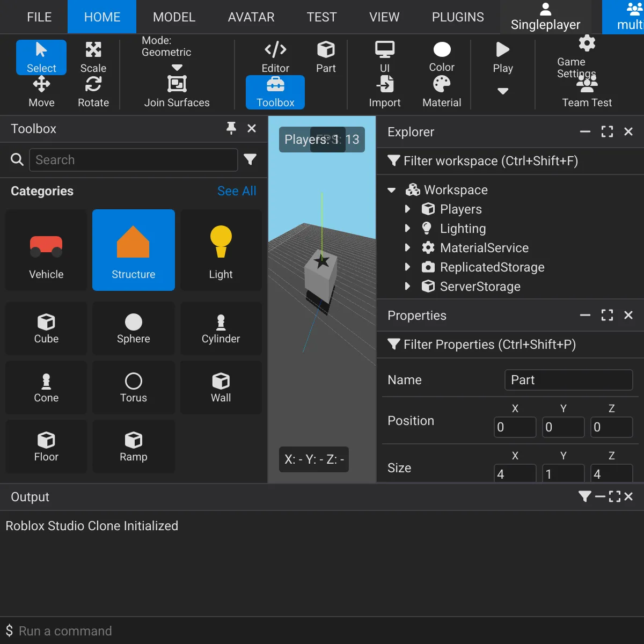Select the Light category
Viewport: 644px width, 644px height.
(221, 250)
